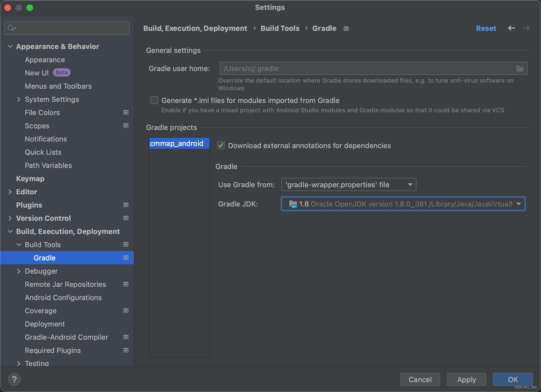541x392 pixels.
Task: Click the editor icon next to File Colors
Action: [126, 112]
